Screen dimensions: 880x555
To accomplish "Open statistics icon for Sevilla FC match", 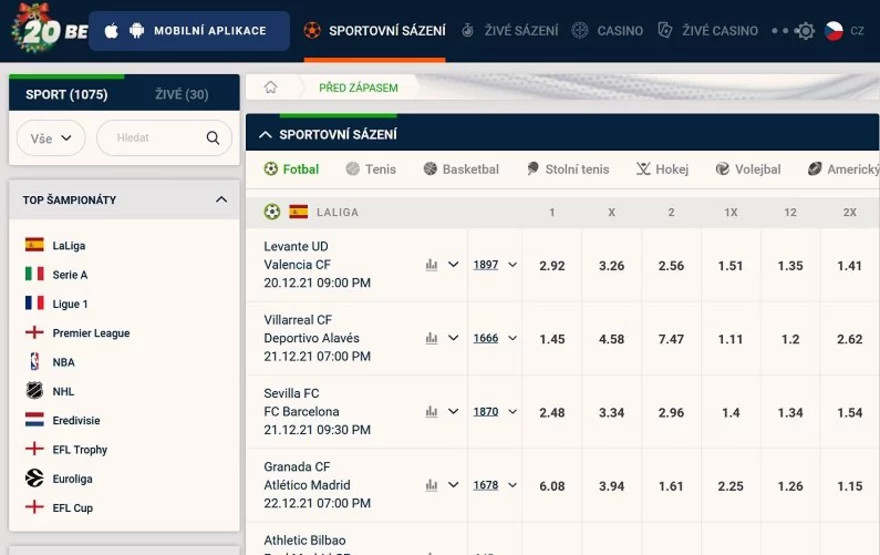I will point(431,411).
